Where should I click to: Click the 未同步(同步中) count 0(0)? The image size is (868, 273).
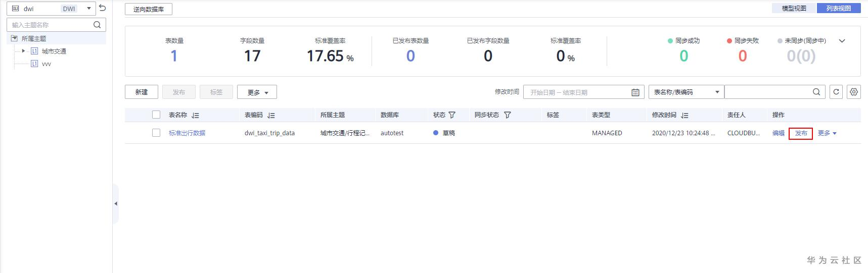801,56
